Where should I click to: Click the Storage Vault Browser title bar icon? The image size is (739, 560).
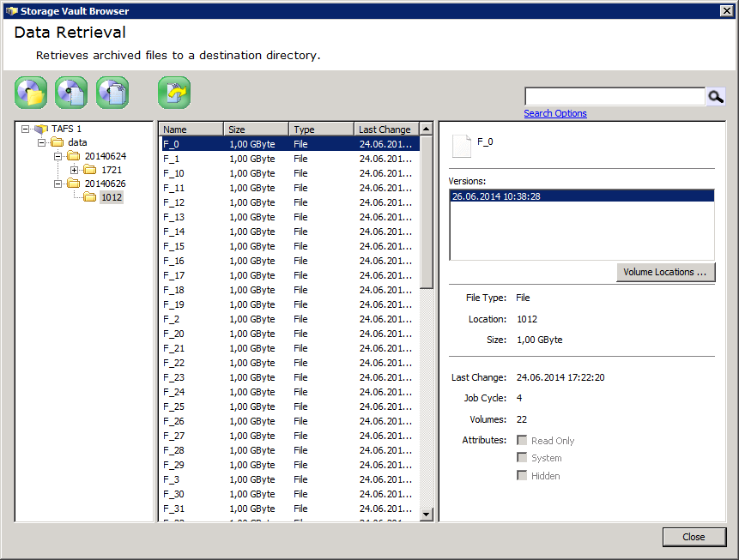click(x=11, y=11)
